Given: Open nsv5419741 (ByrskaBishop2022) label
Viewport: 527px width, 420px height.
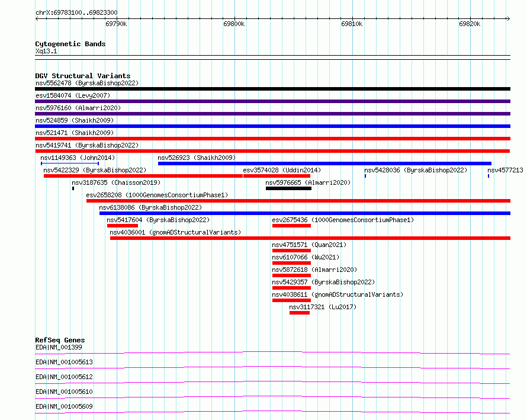Looking at the screenshot, I should click(x=87, y=145).
